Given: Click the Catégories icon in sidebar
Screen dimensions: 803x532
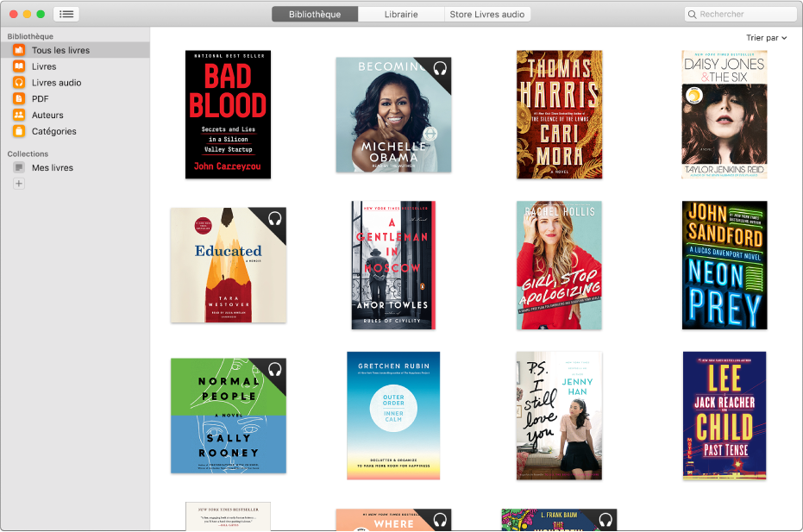Looking at the screenshot, I should pyautogui.click(x=19, y=131).
